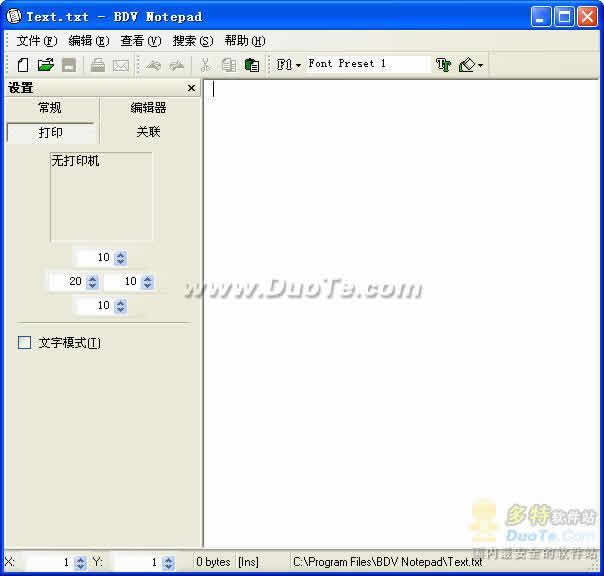The width and height of the screenshot is (604, 576).
Task: Minimize the BDV Notepad window
Action: pyautogui.click(x=540, y=17)
